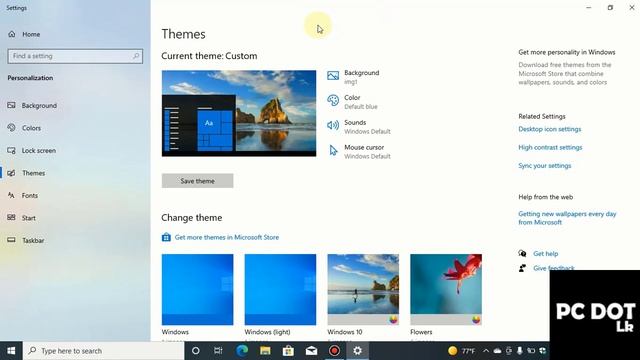The image size is (640, 360).
Task: Open Task View on taskbar
Action: pos(218,351)
